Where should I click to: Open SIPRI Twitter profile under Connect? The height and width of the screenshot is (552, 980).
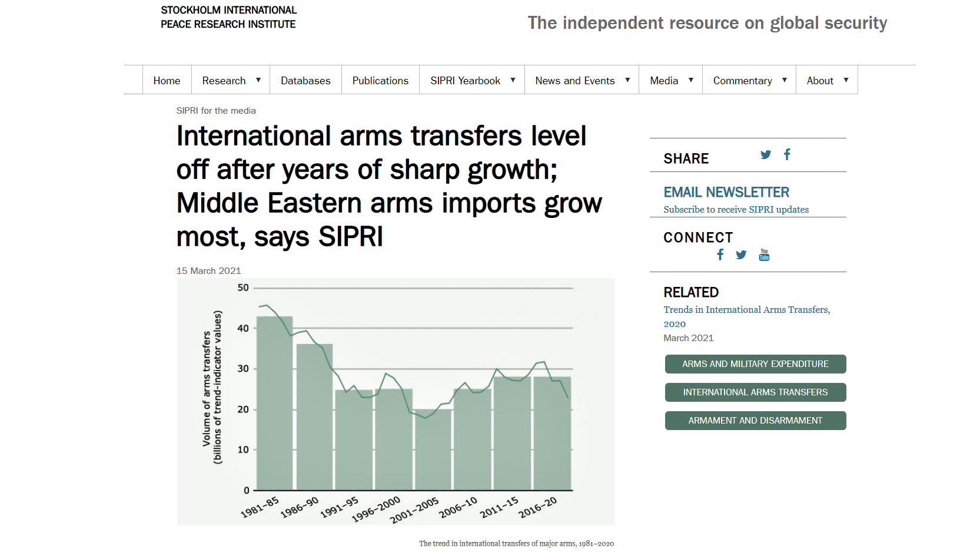click(741, 254)
